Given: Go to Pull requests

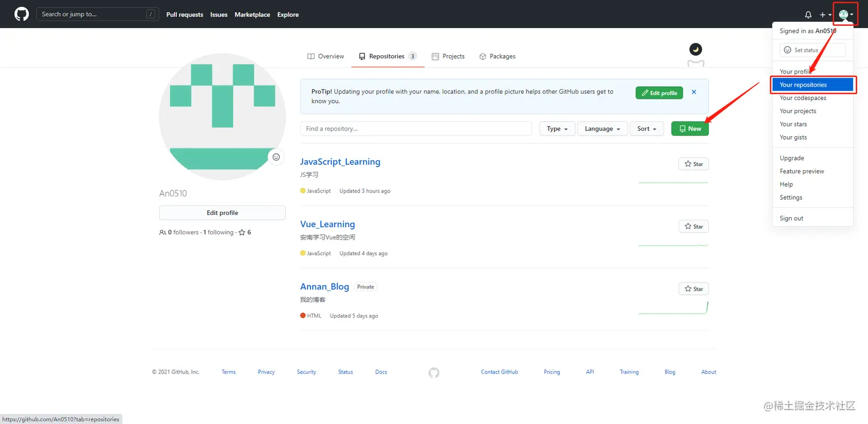Looking at the screenshot, I should 185,15.
